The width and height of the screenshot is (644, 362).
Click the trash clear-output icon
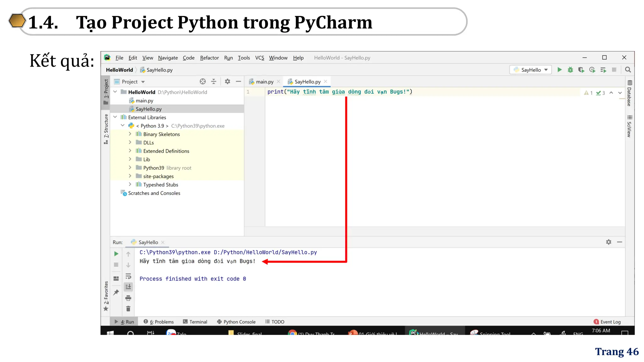tap(128, 309)
